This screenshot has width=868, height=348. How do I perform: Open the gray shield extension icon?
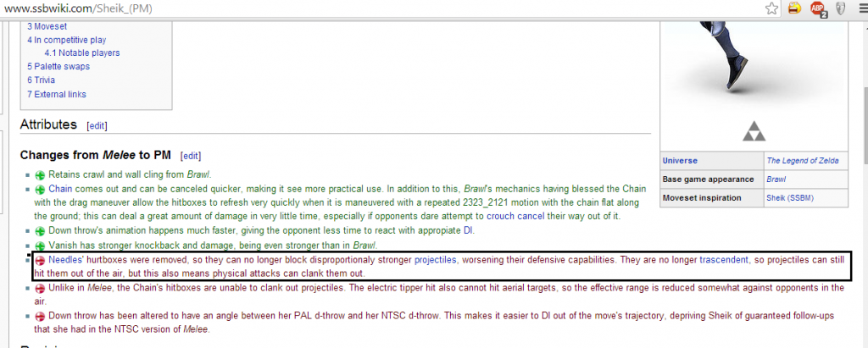pyautogui.click(x=841, y=8)
